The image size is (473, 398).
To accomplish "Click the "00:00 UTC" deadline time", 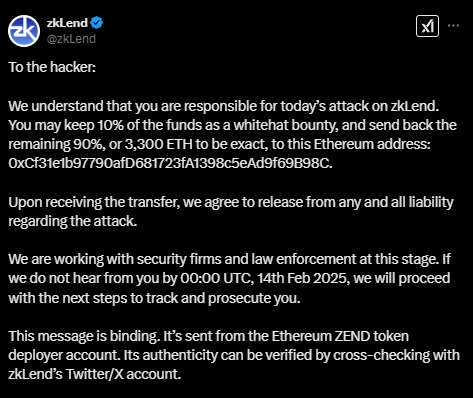I will point(216,278).
